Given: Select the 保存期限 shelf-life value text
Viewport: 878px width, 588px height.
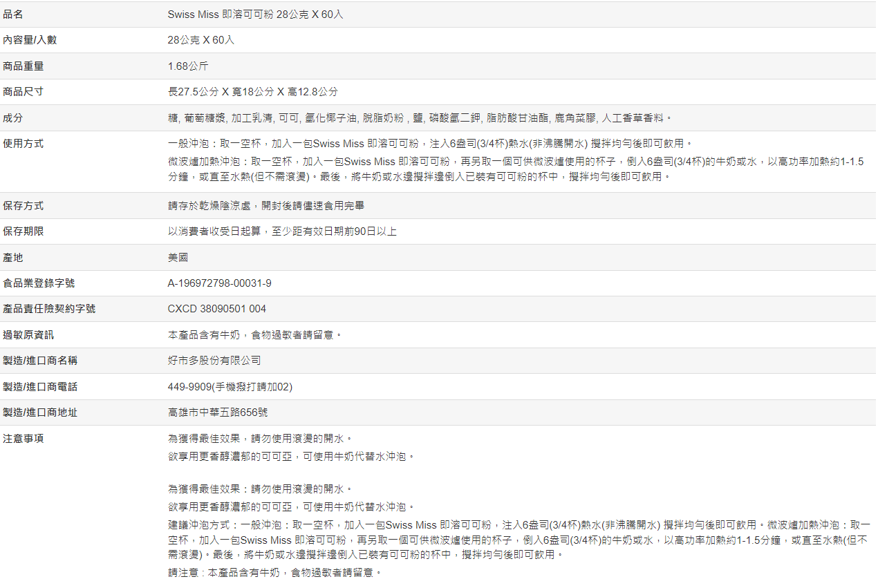Looking at the screenshot, I should tap(282, 231).
